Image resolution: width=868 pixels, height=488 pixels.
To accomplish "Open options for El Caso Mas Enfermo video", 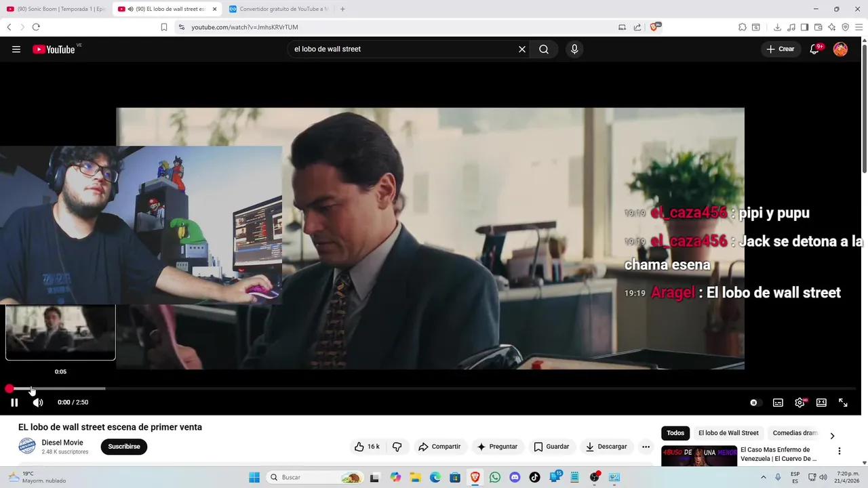I will point(840,451).
